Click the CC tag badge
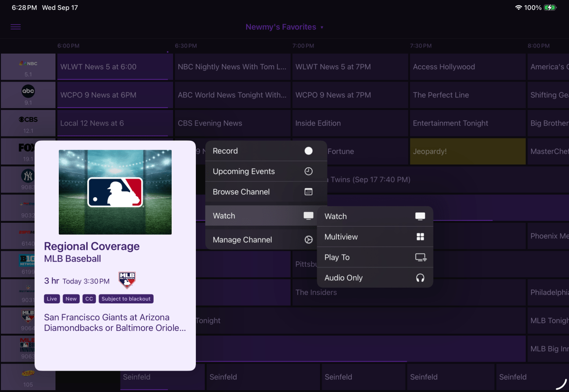The height and width of the screenshot is (392, 569). [x=89, y=299]
